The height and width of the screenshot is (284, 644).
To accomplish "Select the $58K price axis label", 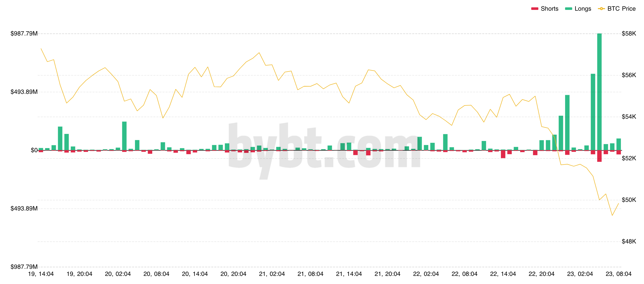I will coord(629,33).
